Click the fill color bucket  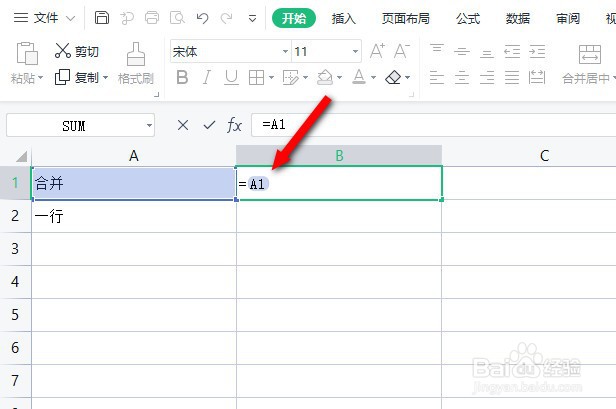click(325, 77)
